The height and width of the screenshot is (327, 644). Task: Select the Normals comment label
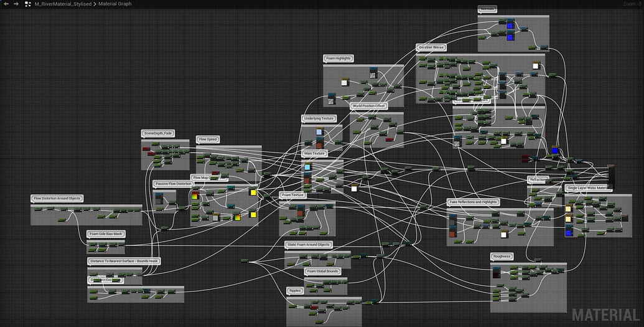(x=488, y=9)
